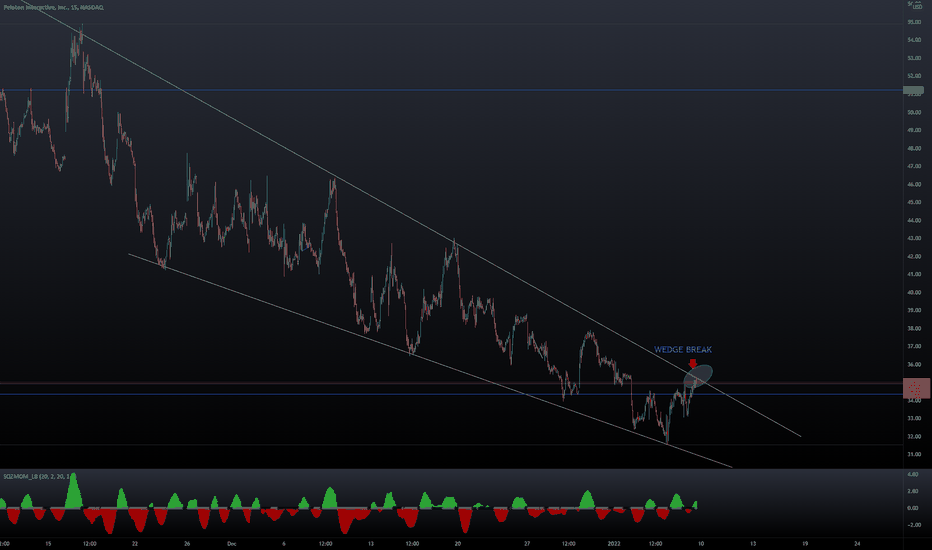The height and width of the screenshot is (550, 932).
Task: Click the 43.00 price axis label
Action: [914, 238]
